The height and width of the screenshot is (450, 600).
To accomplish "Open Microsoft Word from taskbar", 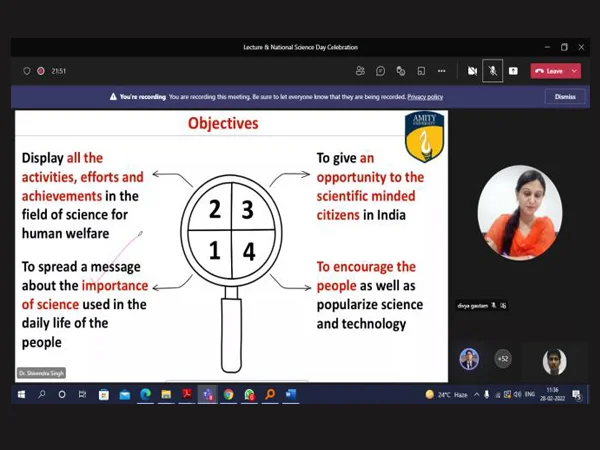I will (x=291, y=394).
